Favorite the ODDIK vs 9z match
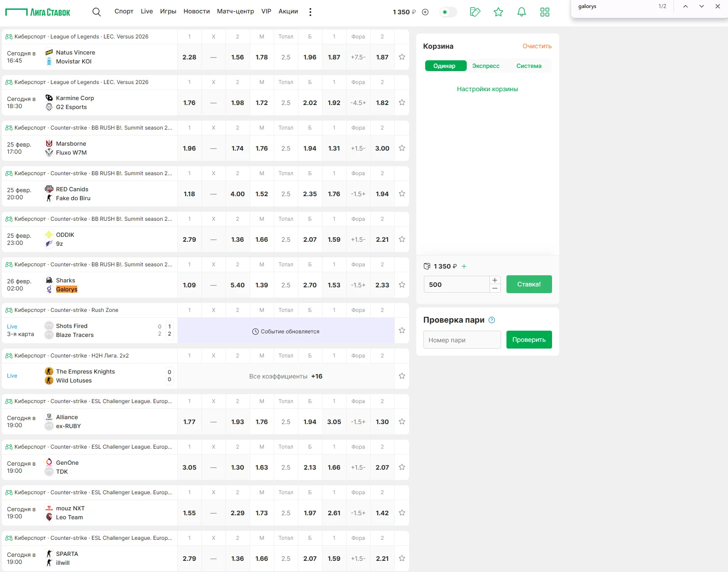 402,239
